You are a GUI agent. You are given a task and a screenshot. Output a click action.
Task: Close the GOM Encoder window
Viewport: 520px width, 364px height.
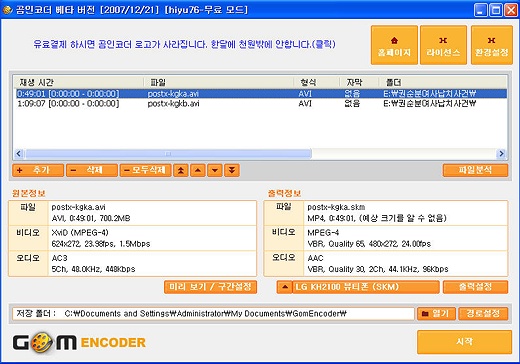pyautogui.click(x=511, y=10)
